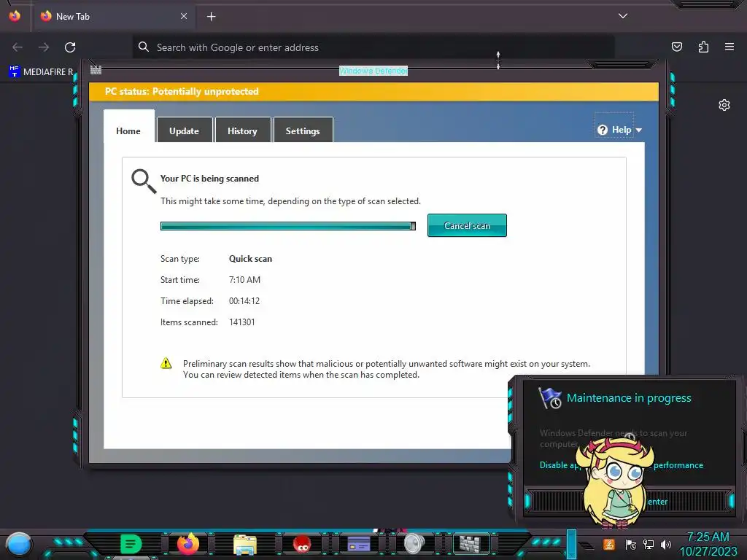Open the Help question mark button
The width and height of the screenshot is (747, 560).
[x=603, y=130]
